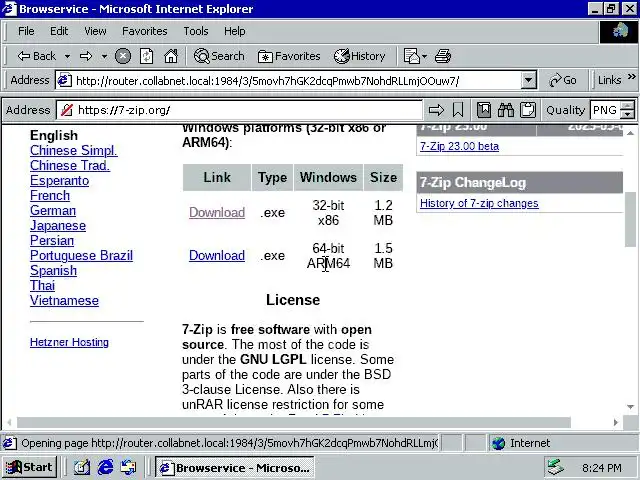Click the Stop loading icon

tap(123, 56)
